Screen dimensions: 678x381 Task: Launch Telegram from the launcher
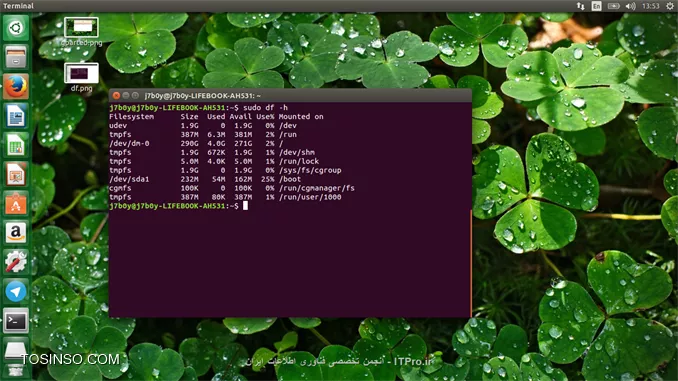click(x=16, y=291)
